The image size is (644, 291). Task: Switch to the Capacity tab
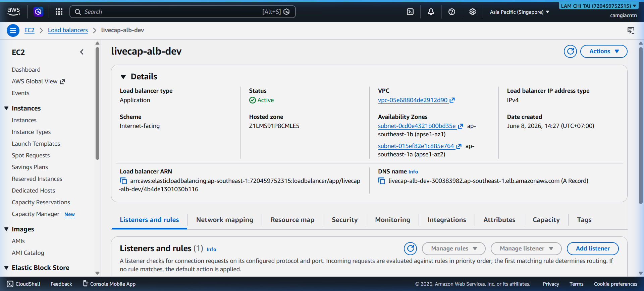click(546, 220)
